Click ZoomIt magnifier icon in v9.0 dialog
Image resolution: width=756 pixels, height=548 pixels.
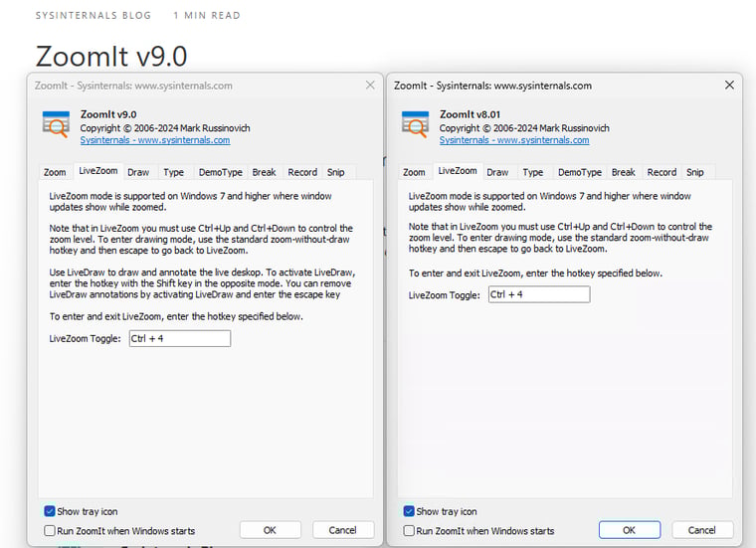click(x=55, y=124)
